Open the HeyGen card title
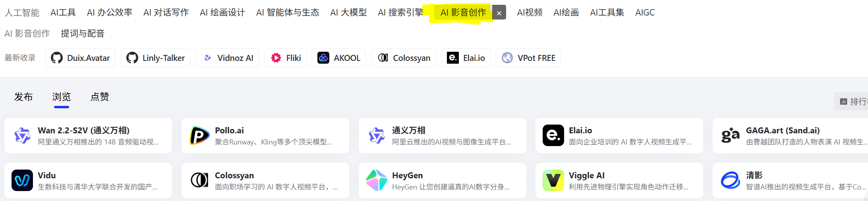 coord(407,176)
